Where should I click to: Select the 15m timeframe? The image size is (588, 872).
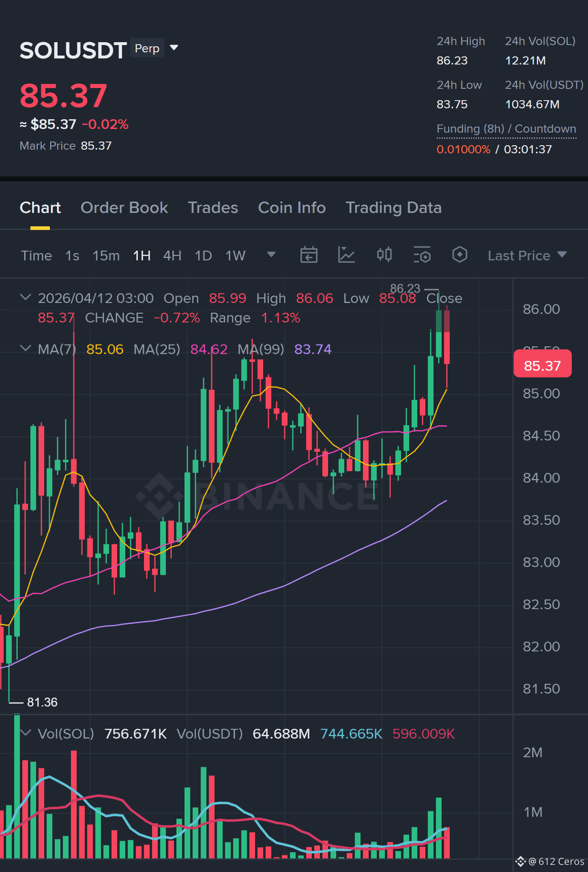pos(106,256)
